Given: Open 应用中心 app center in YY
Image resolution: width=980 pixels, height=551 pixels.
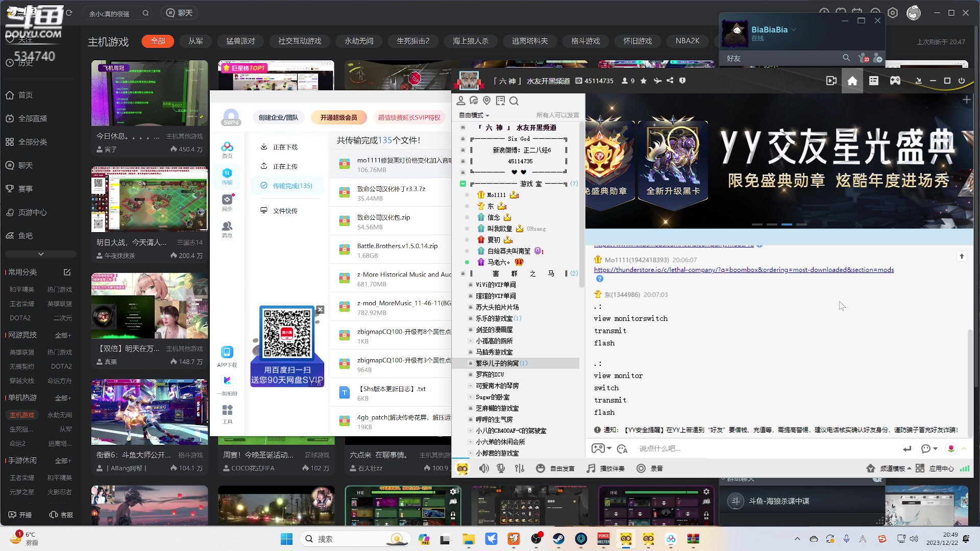Looking at the screenshot, I should pyautogui.click(x=935, y=468).
